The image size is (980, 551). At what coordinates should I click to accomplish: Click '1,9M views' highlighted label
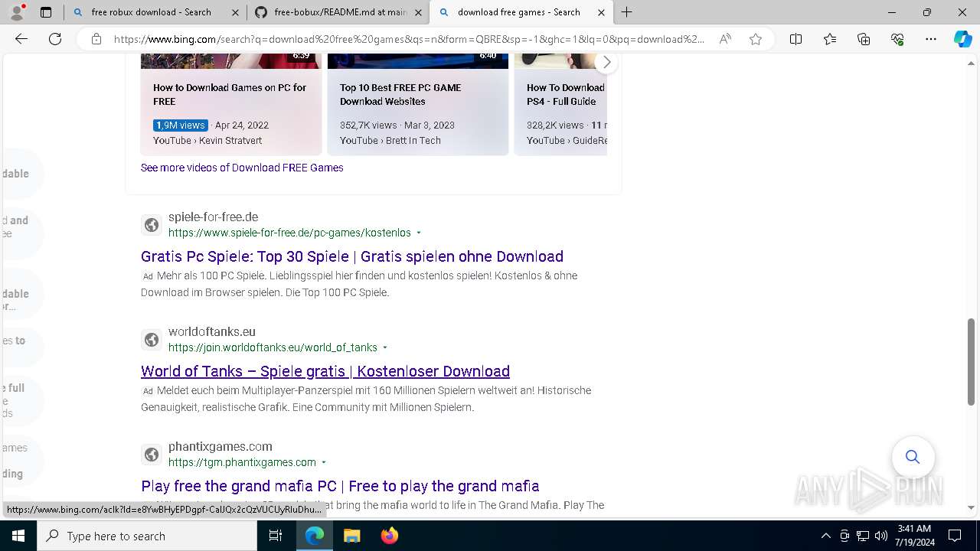point(181,125)
